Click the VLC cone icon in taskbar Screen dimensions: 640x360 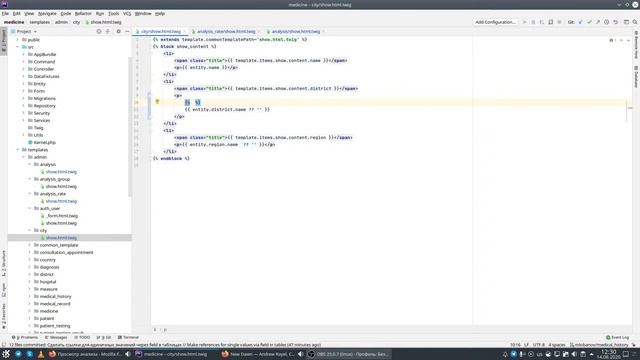[x=41, y=354]
